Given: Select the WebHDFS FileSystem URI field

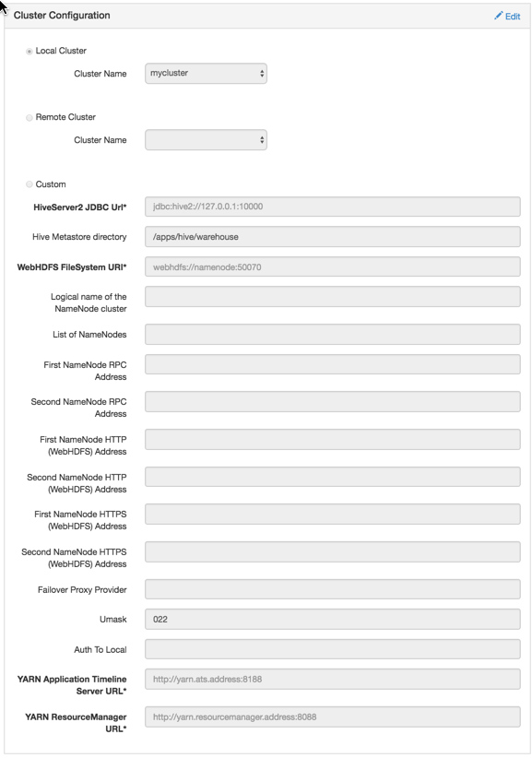Looking at the screenshot, I should 333,266.
